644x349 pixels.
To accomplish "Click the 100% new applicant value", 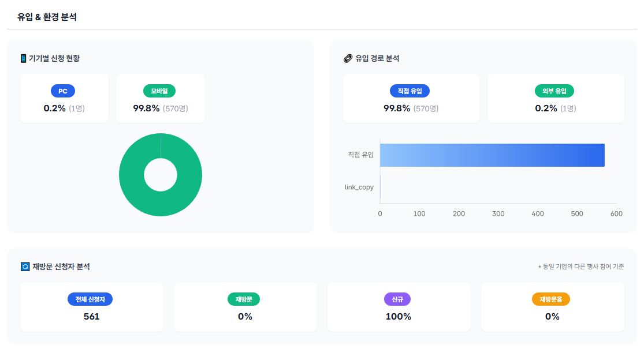I will coord(398,317).
